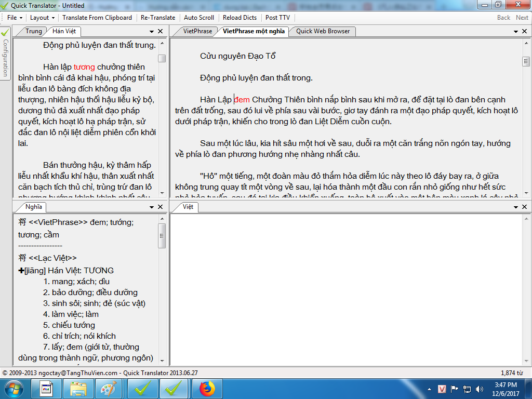Viewport: 532px width, 399px height.
Task: Switch to the Quick Web Browser tab
Action: pyautogui.click(x=323, y=31)
